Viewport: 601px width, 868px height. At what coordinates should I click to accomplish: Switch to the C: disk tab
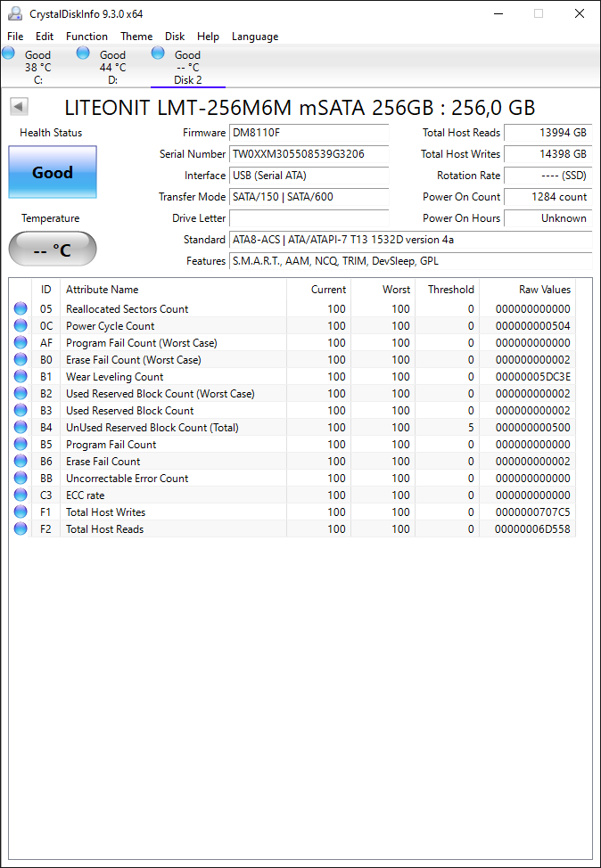37,67
